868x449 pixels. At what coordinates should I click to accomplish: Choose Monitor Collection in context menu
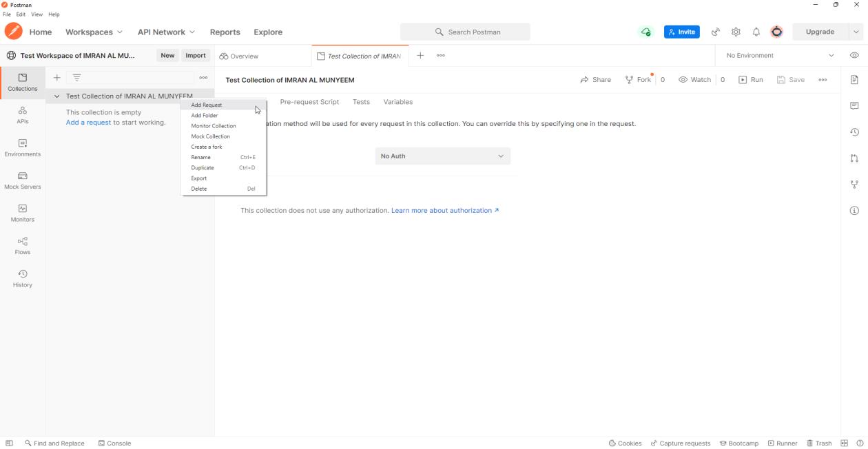click(223, 126)
